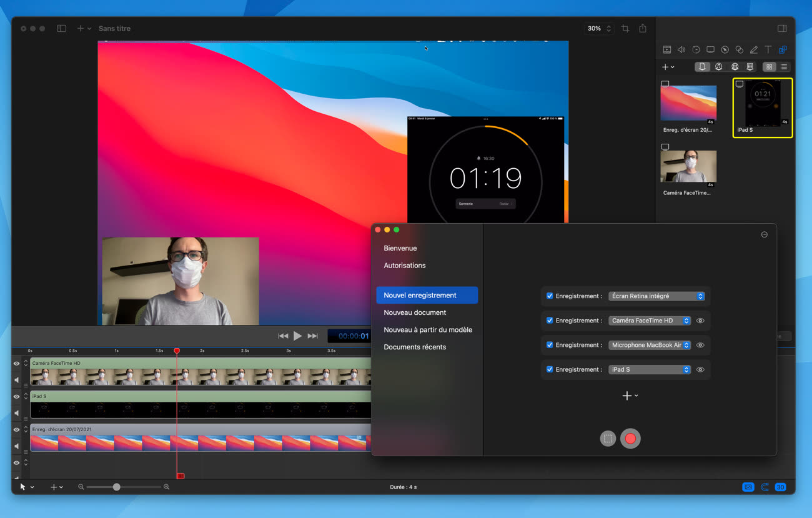Viewport: 812px width, 518px height.
Task: Open the more options ellipsis in recording panel
Action: click(x=765, y=234)
